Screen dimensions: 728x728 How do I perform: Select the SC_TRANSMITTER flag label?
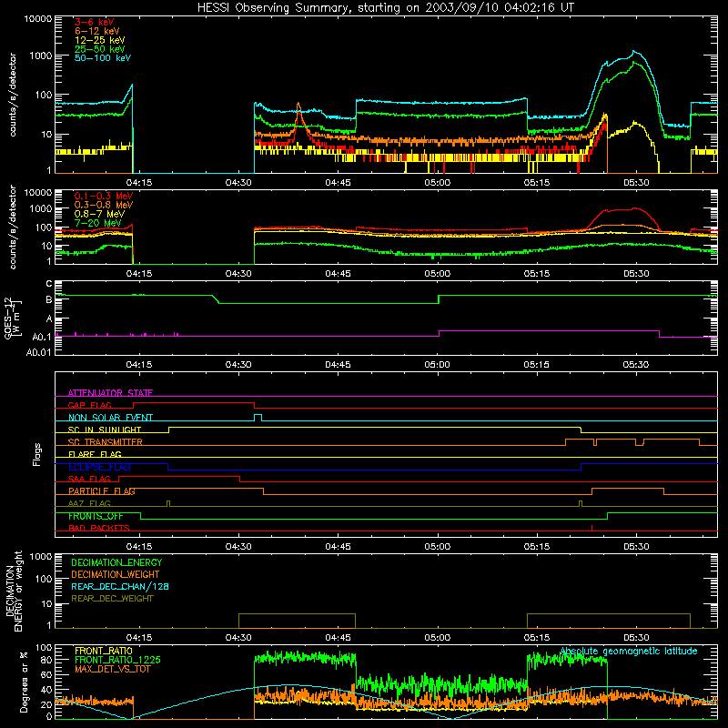(x=105, y=441)
